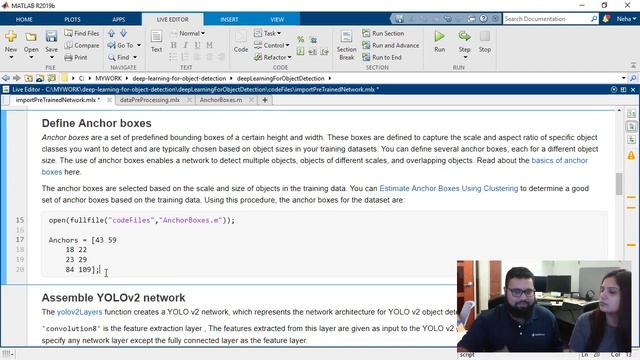The height and width of the screenshot is (360, 640).
Task: Click the yellow warning indicator icon
Action: (631, 155)
